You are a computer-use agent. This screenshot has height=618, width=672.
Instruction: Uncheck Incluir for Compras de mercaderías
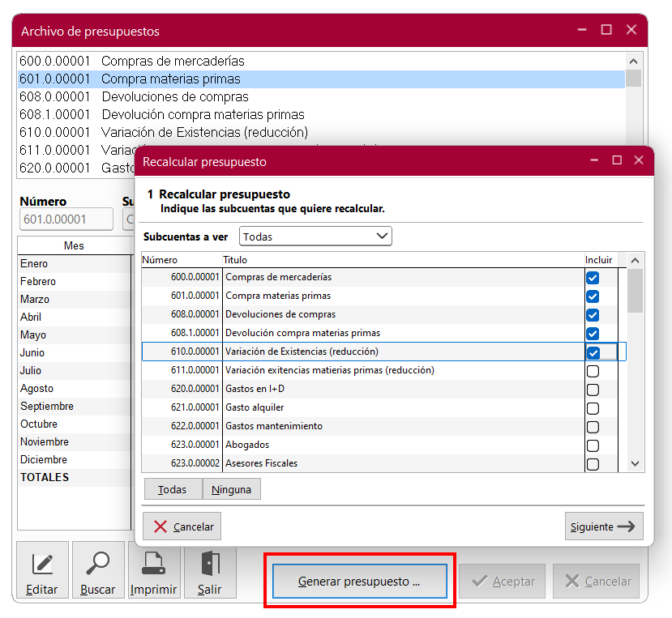(593, 278)
